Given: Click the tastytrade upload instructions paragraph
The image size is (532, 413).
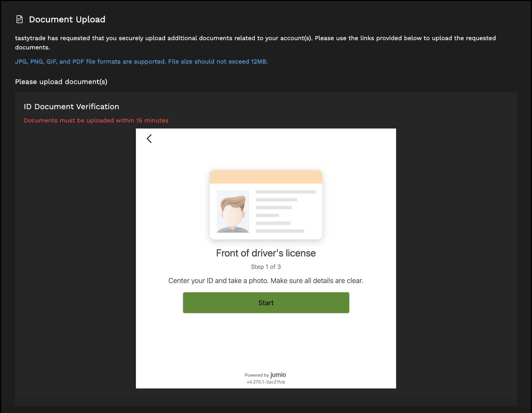Looking at the screenshot, I should (256, 42).
